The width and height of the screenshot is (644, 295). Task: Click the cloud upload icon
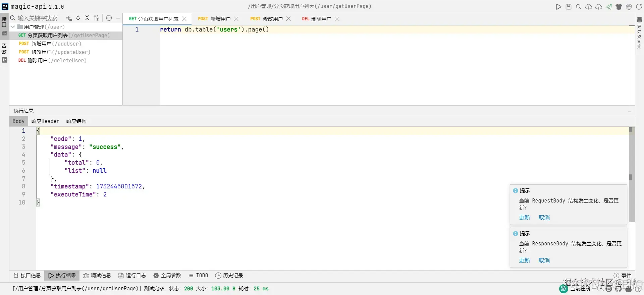tap(589, 7)
